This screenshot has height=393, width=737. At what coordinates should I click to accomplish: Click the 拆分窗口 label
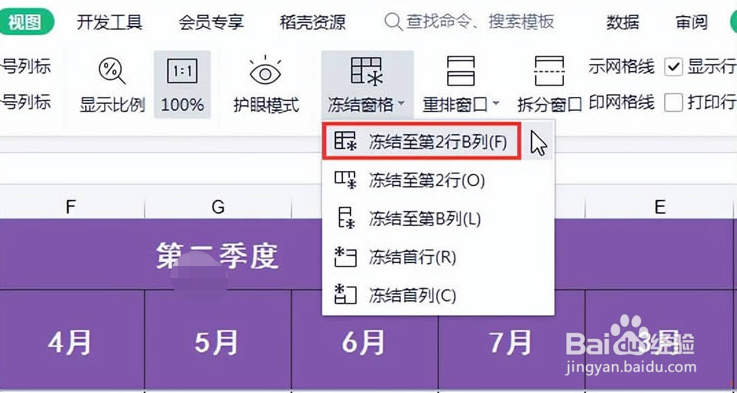550,105
